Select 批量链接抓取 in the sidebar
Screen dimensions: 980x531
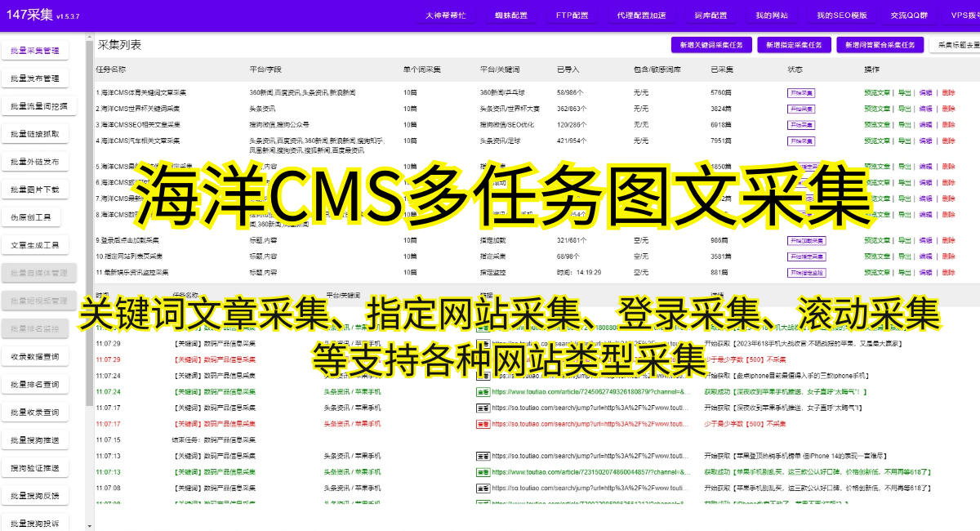[x=35, y=134]
